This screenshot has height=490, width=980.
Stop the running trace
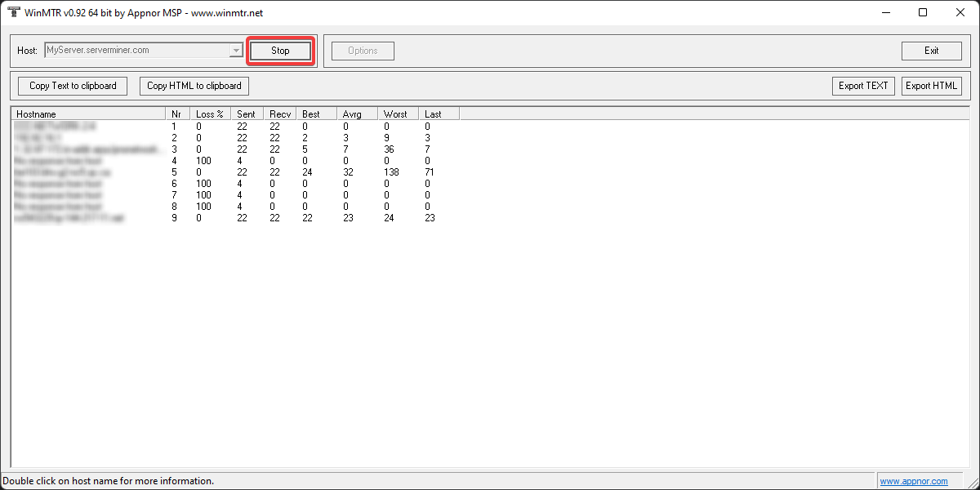point(280,51)
